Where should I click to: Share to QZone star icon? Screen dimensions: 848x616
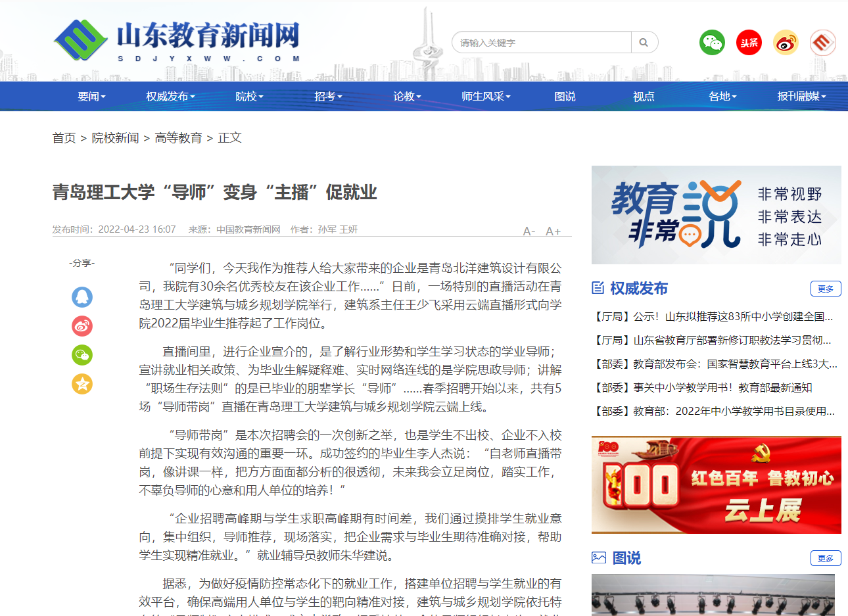tap(82, 384)
